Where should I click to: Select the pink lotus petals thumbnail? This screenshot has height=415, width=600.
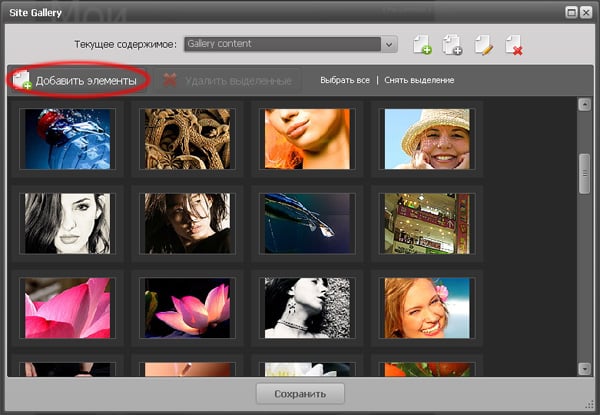tap(68, 307)
